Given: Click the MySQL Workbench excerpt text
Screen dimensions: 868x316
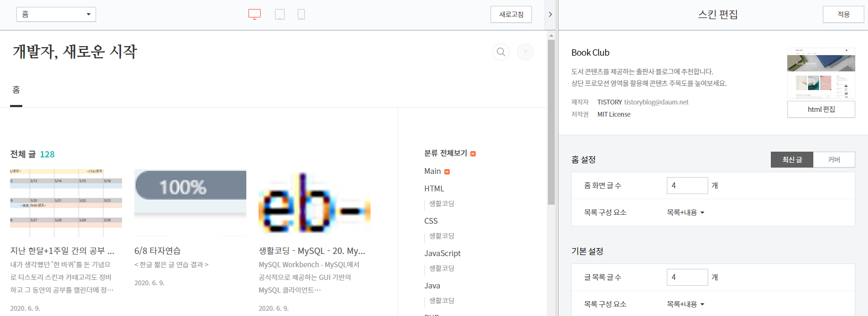Looking at the screenshot, I should point(309,277).
